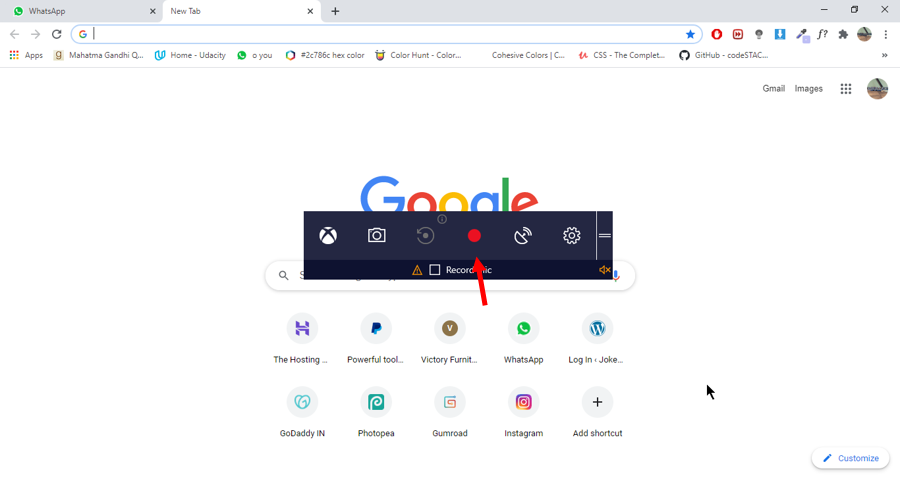
Task: Open #2c786c hex color bookmark
Action: pos(325,55)
